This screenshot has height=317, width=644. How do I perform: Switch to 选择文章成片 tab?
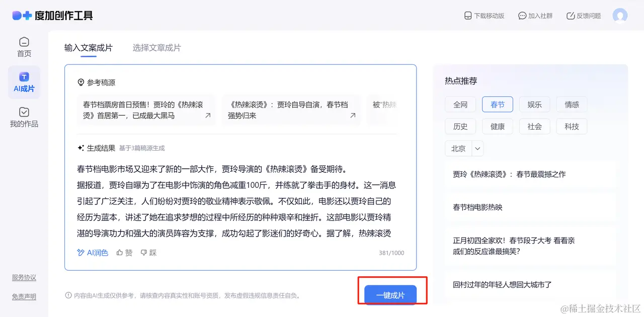157,48
